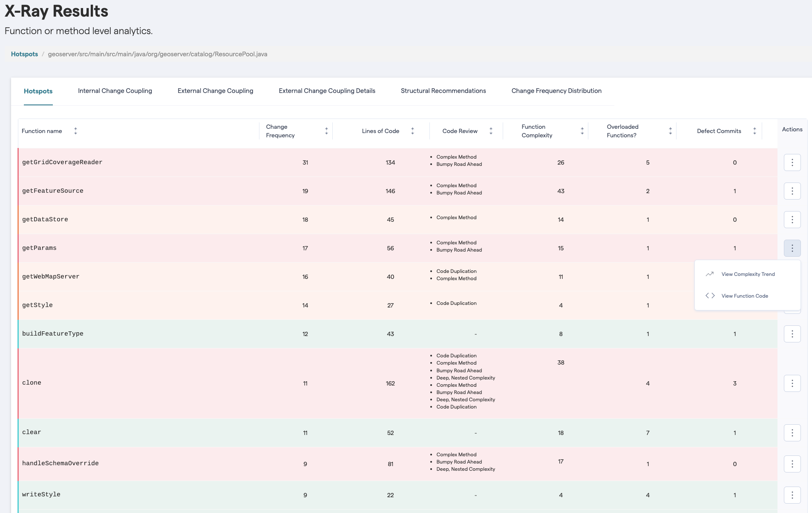Sort table by Change Frequency
Viewport: 812px width, 513px height.
click(326, 131)
